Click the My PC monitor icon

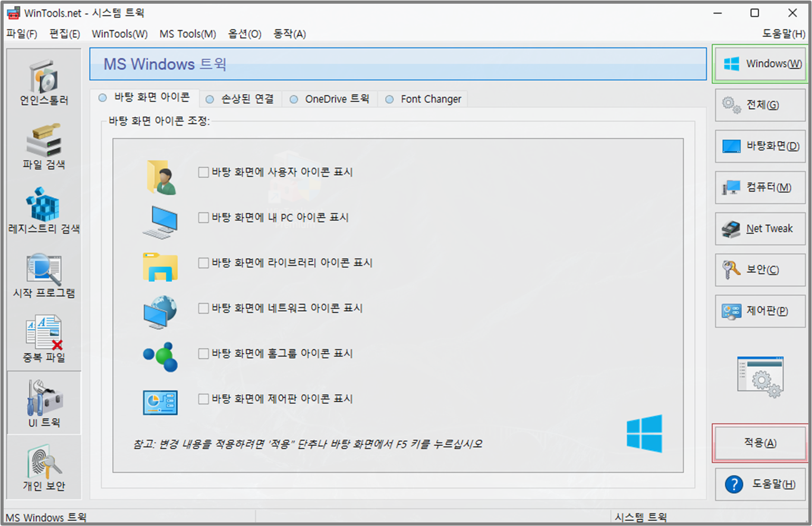[160, 222]
